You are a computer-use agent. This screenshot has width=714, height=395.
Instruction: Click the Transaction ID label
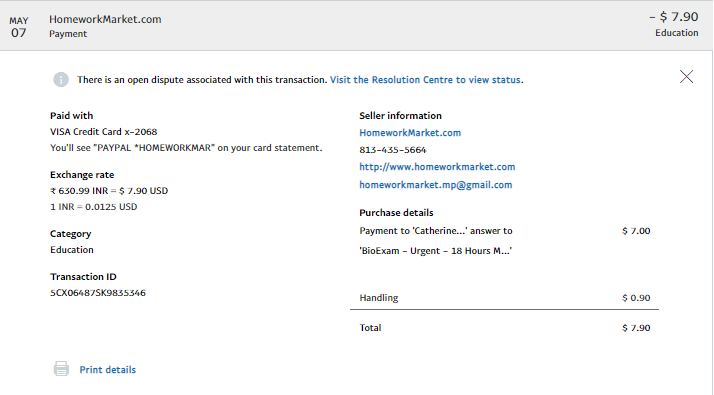[x=83, y=277]
